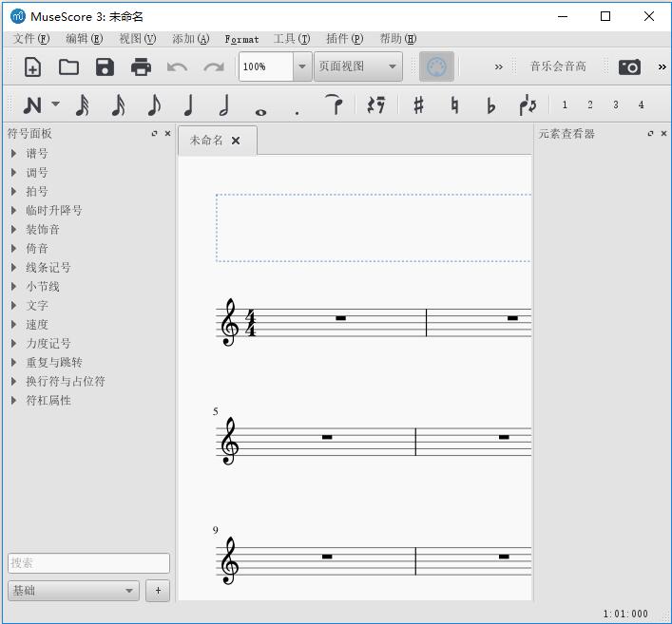This screenshot has height=624, width=672.
Task: Open the 编辑(E) menu
Action: [85, 39]
